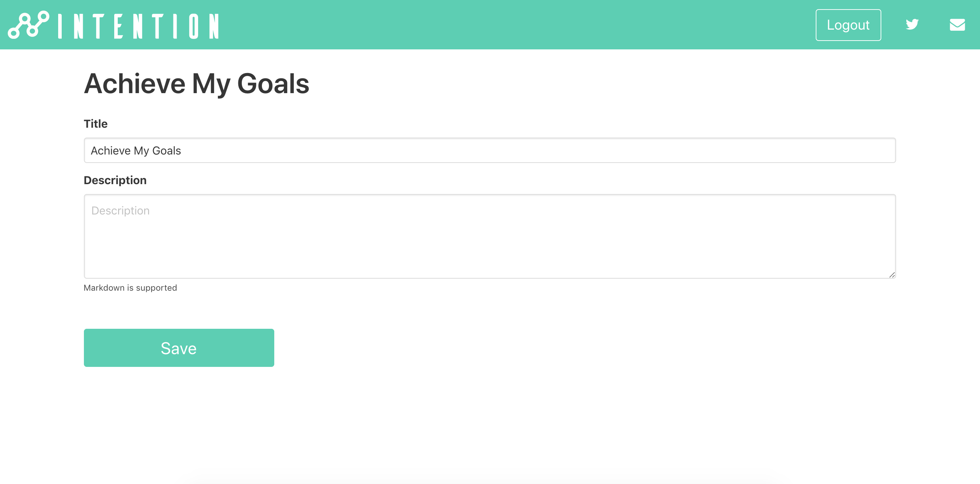Screen dimensions: 980x484
Task: Click the 'Markdown is supported' hint text
Action: point(130,288)
